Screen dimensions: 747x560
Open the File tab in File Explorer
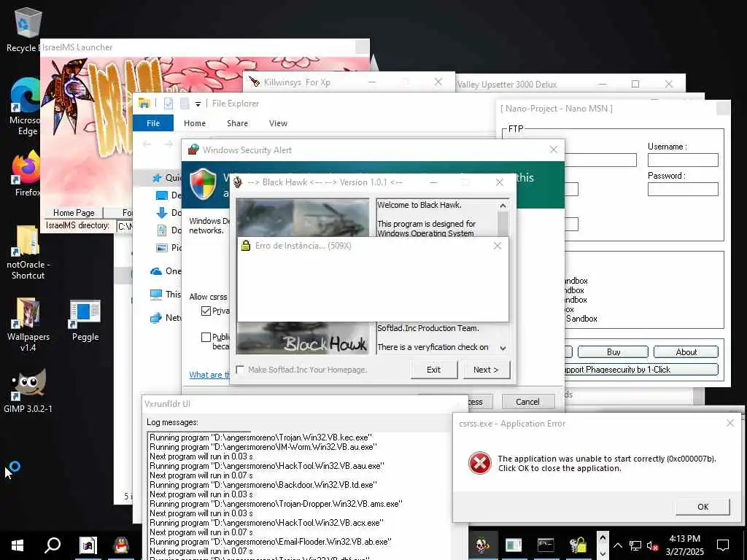click(x=153, y=122)
